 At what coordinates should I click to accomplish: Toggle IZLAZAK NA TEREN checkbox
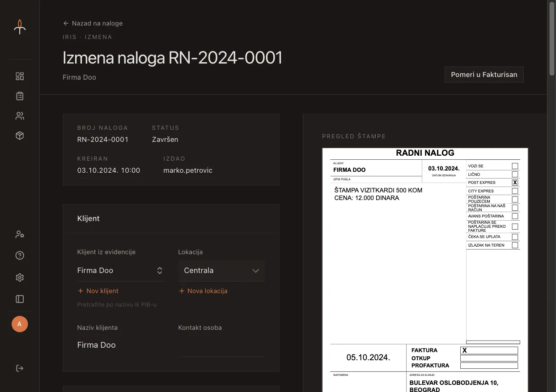(x=515, y=245)
